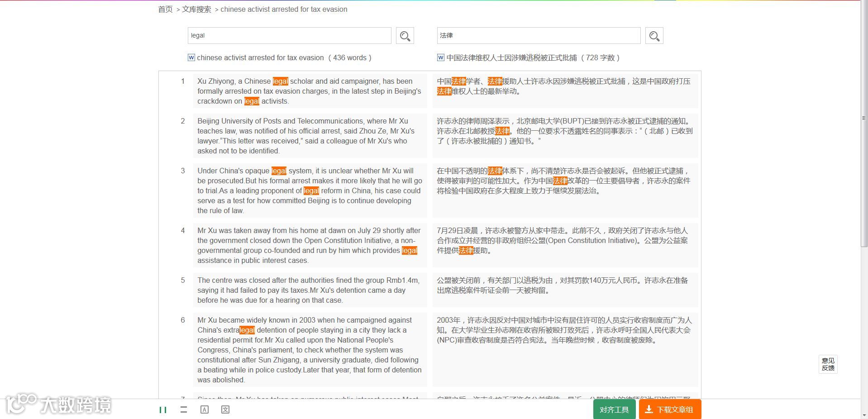Click highlighted 'legal' before 'scholar and aid campaigner'

point(281,81)
